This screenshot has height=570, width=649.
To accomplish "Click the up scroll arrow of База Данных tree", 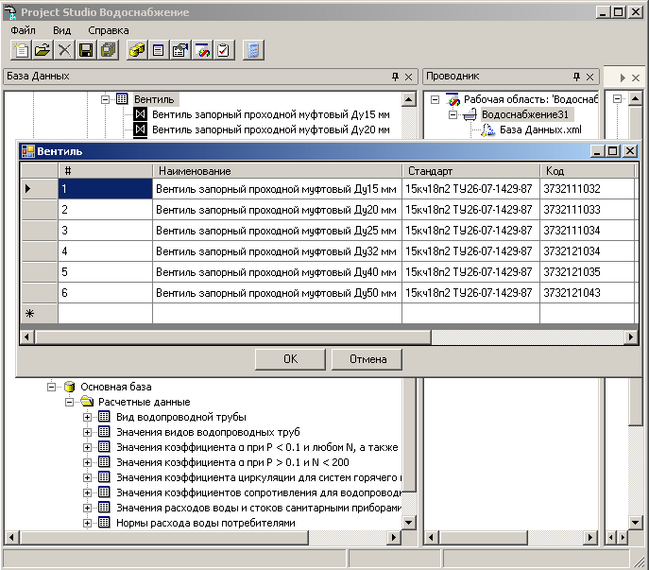I will coord(409,99).
